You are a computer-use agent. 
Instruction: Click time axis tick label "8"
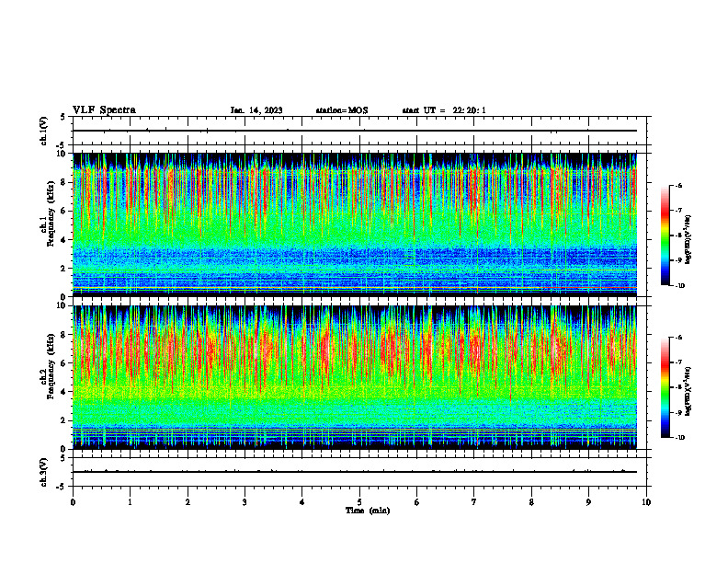coord(531,502)
